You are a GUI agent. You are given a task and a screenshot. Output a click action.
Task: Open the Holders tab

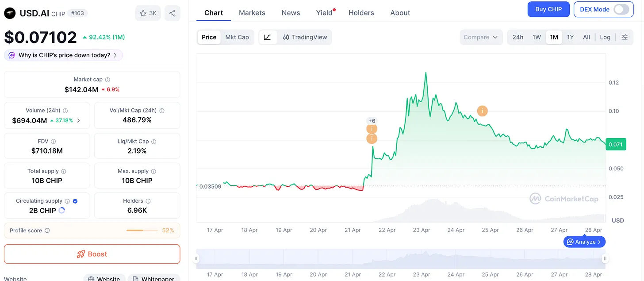click(361, 13)
